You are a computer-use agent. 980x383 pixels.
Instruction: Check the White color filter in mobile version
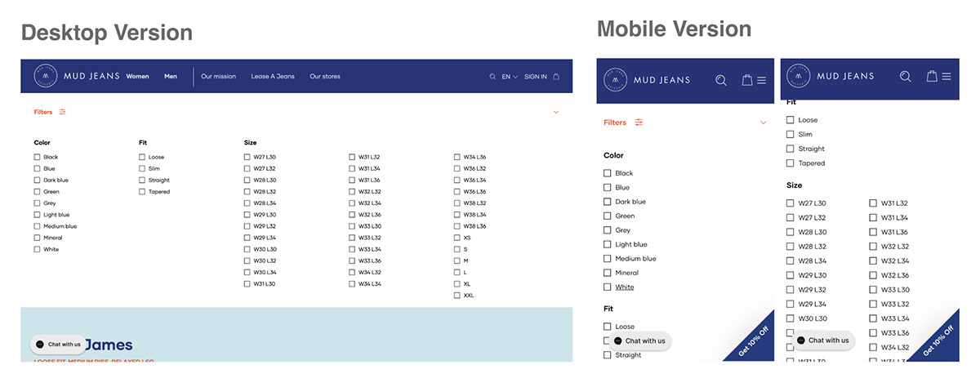pyautogui.click(x=607, y=287)
